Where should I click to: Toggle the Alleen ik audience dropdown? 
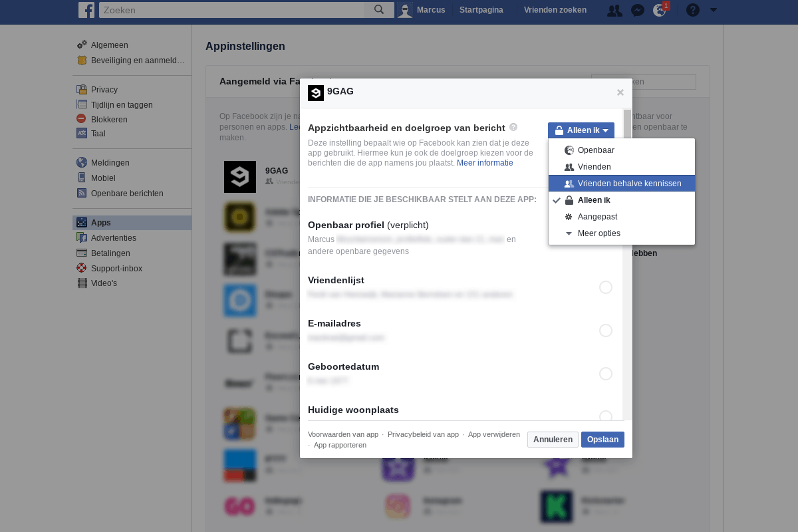coord(581,130)
